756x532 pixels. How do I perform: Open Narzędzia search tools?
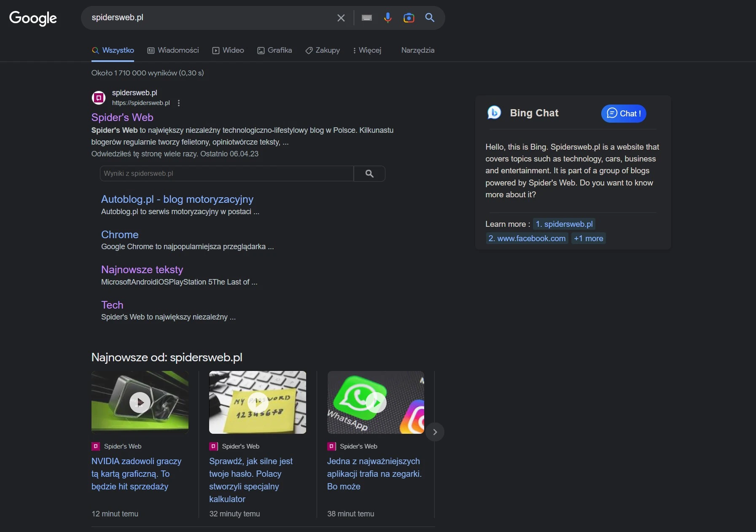[418, 50]
